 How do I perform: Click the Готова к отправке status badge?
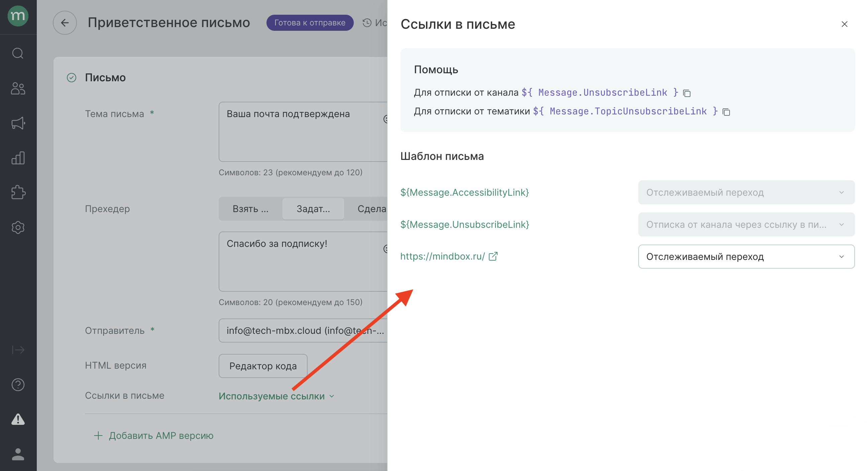tap(310, 23)
